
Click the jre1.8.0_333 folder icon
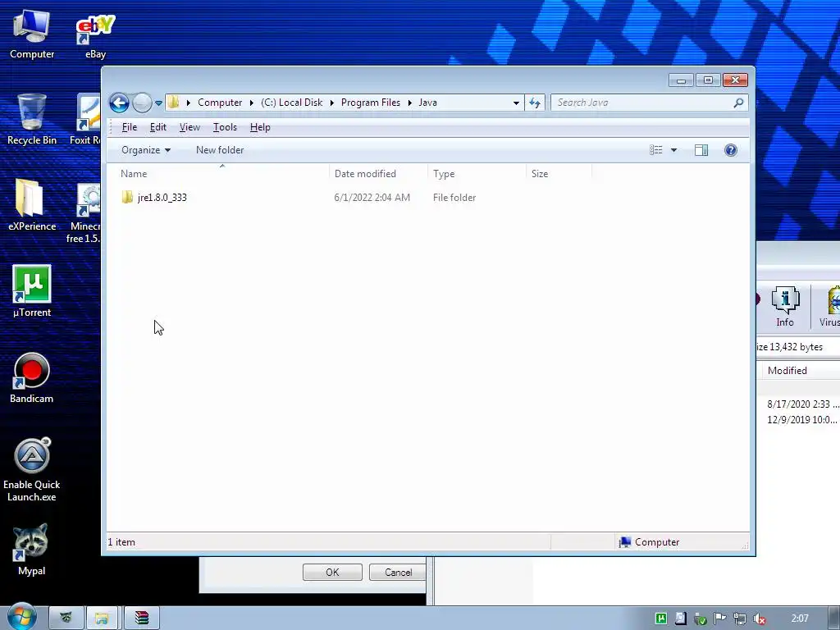point(127,197)
